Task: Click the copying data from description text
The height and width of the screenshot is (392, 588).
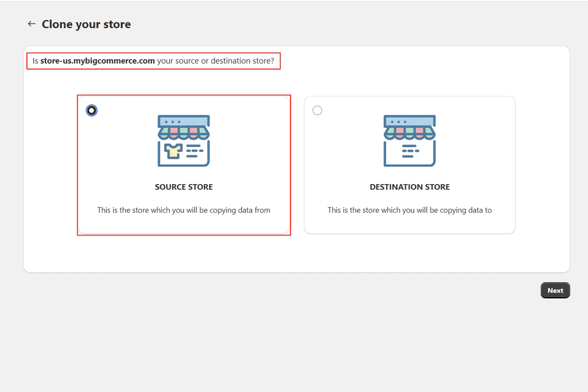Action: click(184, 210)
